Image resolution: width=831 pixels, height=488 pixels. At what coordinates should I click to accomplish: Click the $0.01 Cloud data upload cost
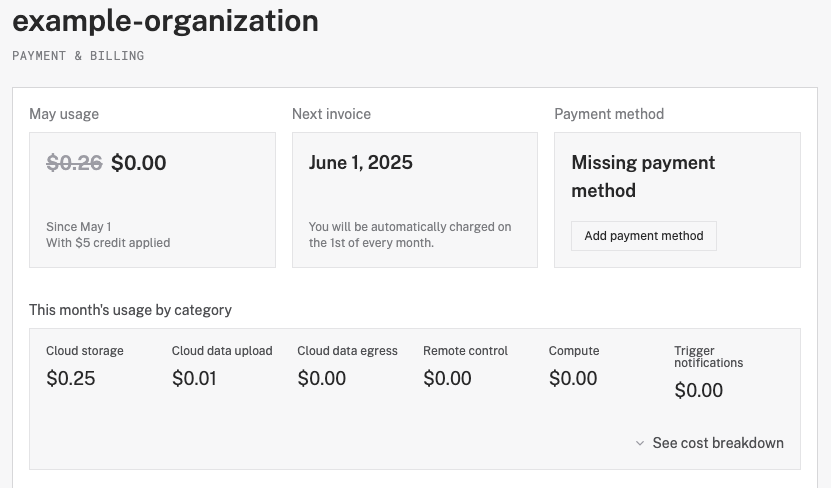194,379
